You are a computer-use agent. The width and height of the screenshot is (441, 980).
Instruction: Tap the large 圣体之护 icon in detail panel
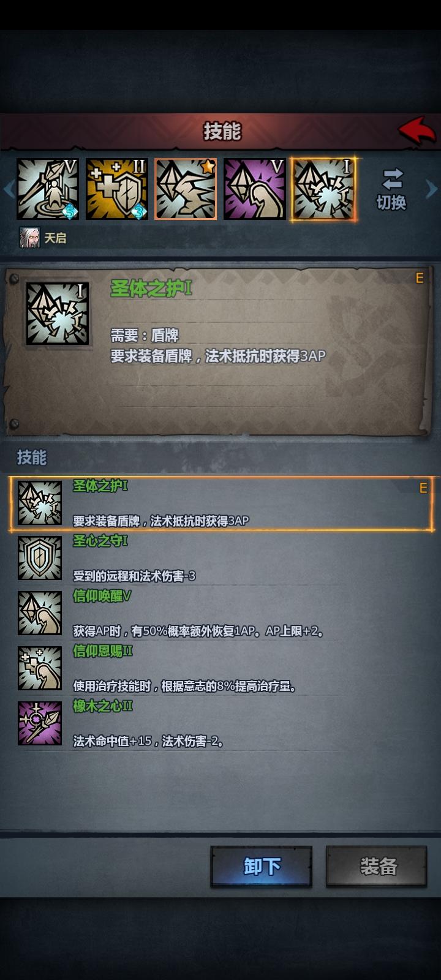point(58,314)
